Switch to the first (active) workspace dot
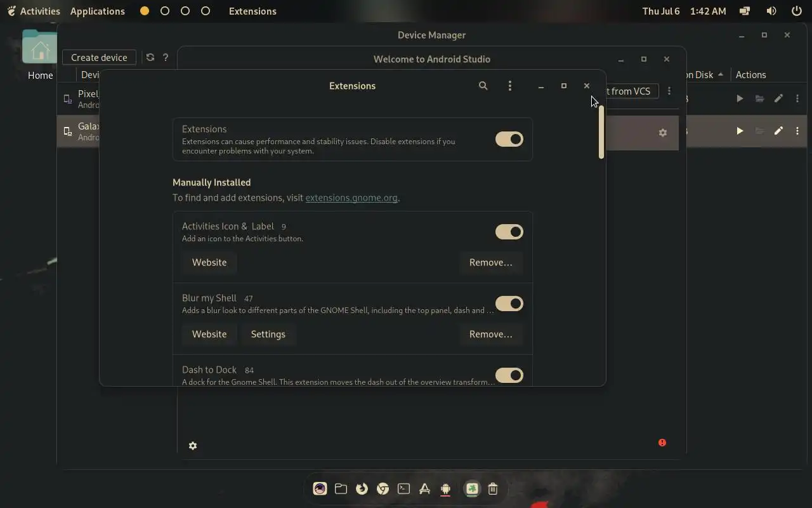The width and height of the screenshot is (812, 508). click(145, 11)
